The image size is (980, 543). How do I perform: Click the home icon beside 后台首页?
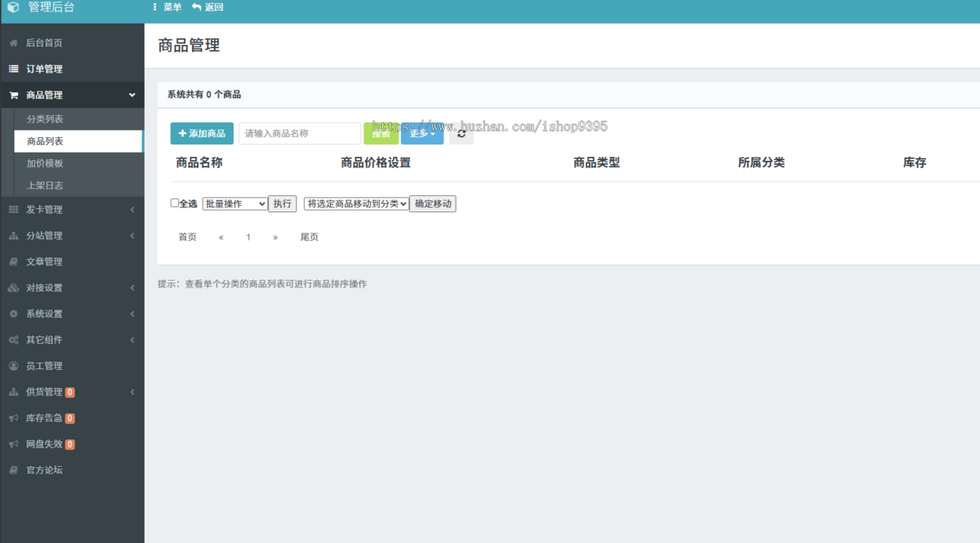[x=13, y=42]
